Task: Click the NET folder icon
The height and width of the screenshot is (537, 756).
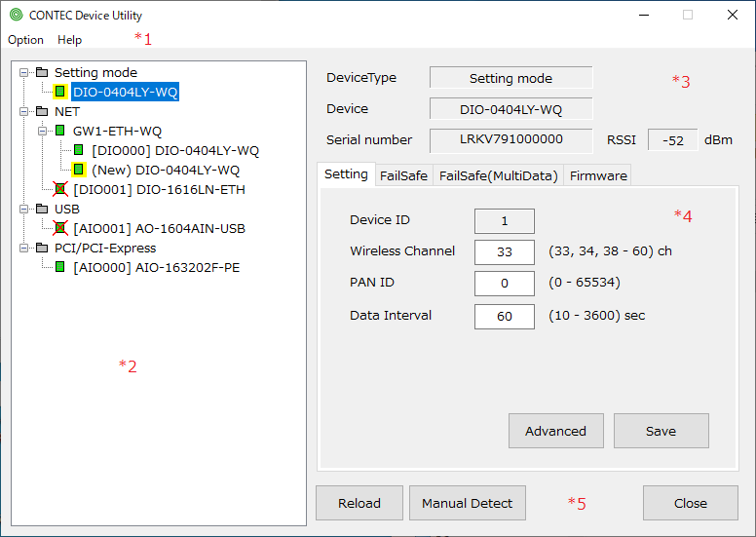Action: (x=42, y=111)
